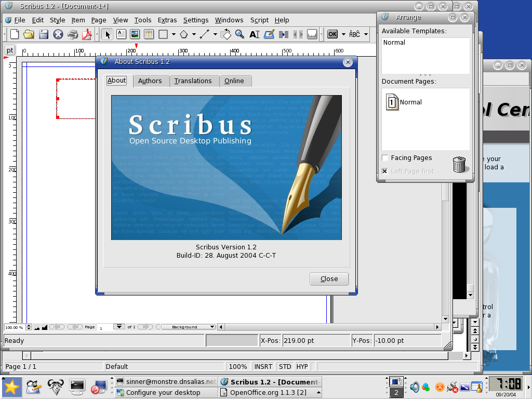Expand the taskbar window list arrow
532x399 pixels.
coord(318,393)
